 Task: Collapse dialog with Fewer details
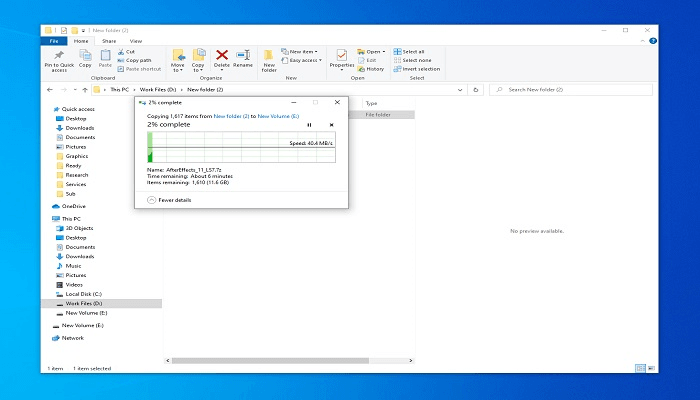pos(169,200)
